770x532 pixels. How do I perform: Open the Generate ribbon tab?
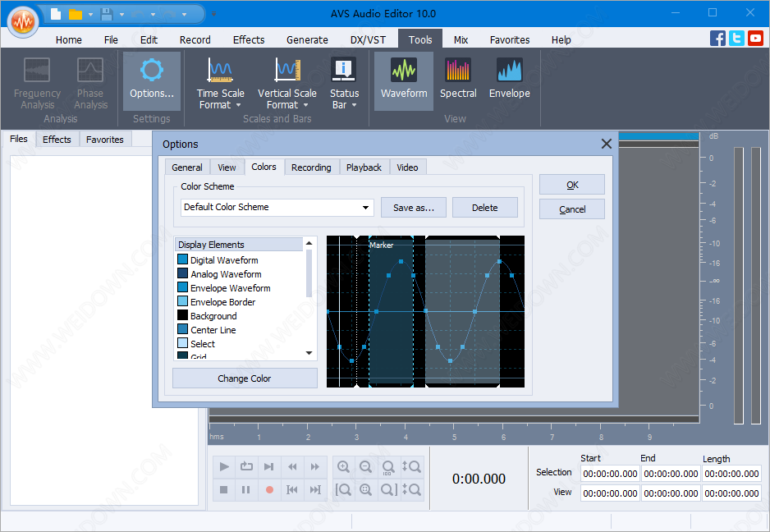click(307, 39)
